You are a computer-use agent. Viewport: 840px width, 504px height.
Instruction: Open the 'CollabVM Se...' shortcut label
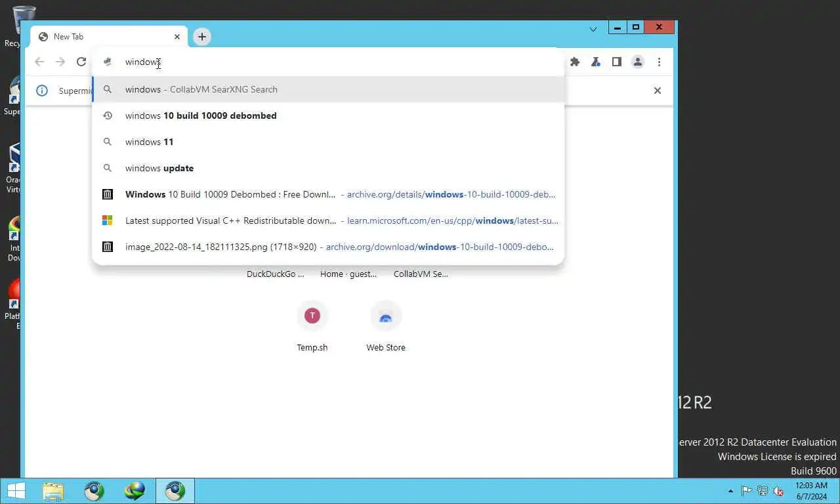point(421,274)
